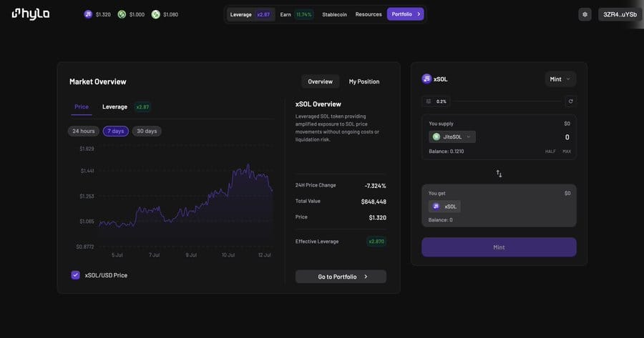Click the Balance: 0.1210 text
Viewport: 644px width, 338px height.
pos(446,151)
